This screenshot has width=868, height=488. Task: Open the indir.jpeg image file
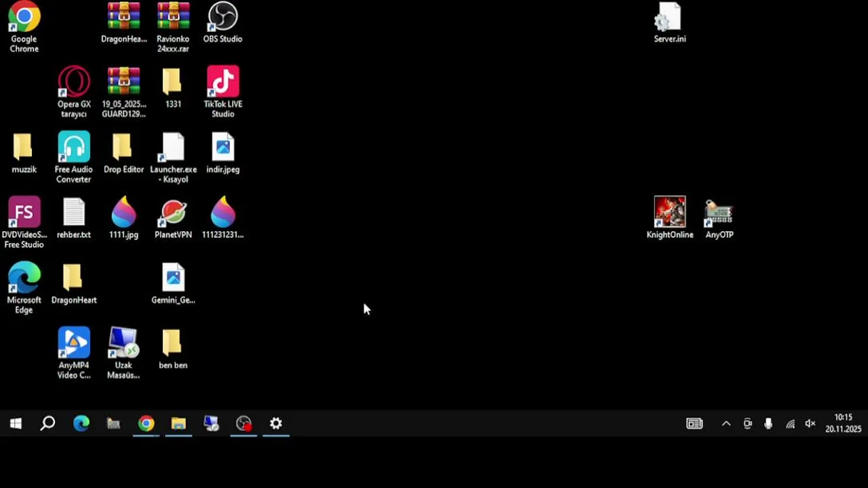222,153
